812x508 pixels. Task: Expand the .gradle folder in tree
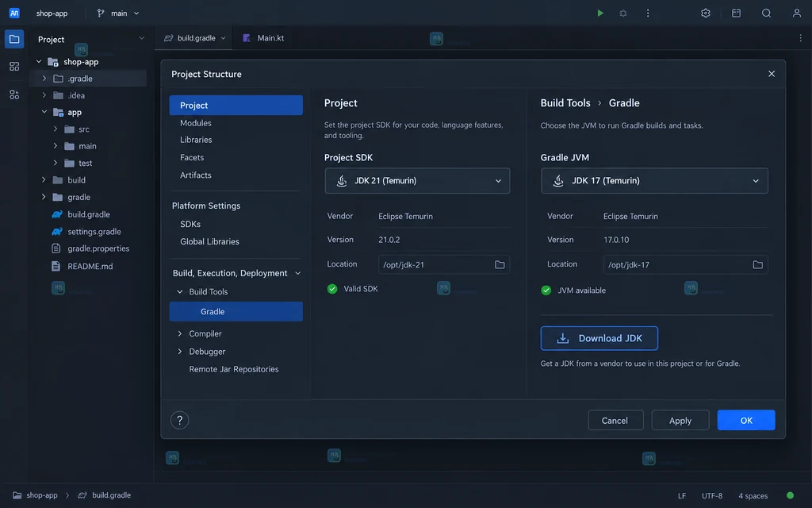(44, 79)
